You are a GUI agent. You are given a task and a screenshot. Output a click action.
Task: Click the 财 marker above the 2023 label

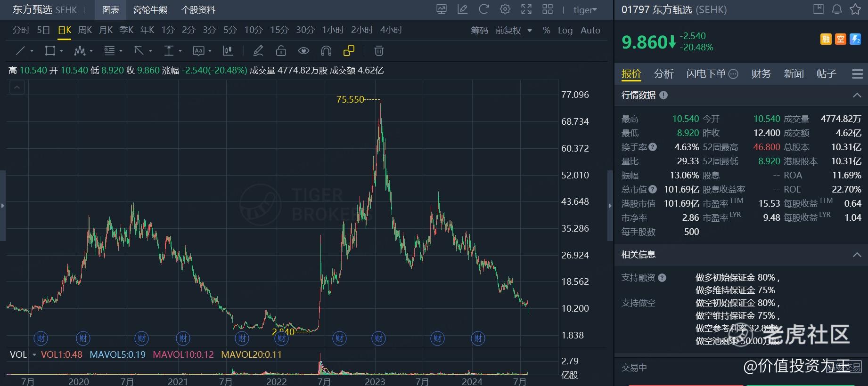pyautogui.click(x=378, y=338)
